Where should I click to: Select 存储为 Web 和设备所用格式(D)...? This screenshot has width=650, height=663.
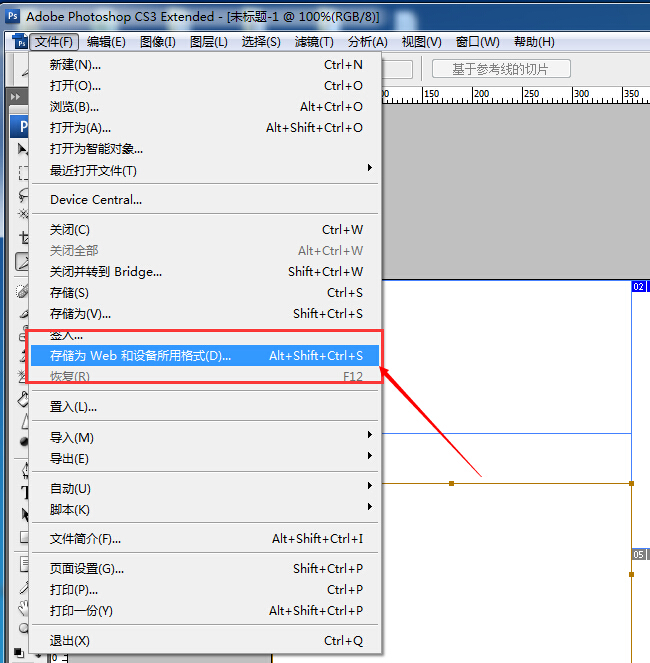pyautogui.click(x=206, y=356)
